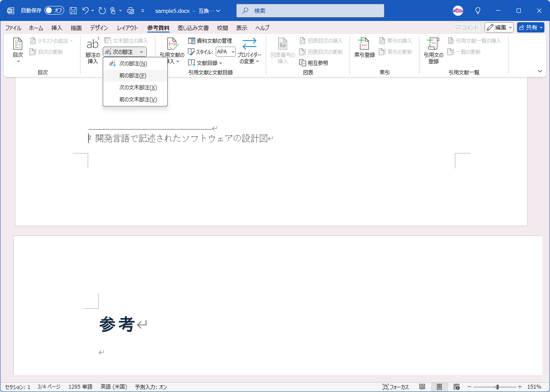Viewport: 550px width, 392px height.
Task: Click 引用文の登録 mark citation icon
Action: pos(434,51)
